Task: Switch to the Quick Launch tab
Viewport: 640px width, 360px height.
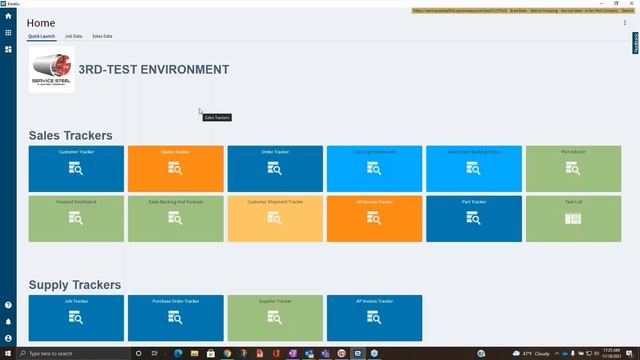Action: (41, 36)
